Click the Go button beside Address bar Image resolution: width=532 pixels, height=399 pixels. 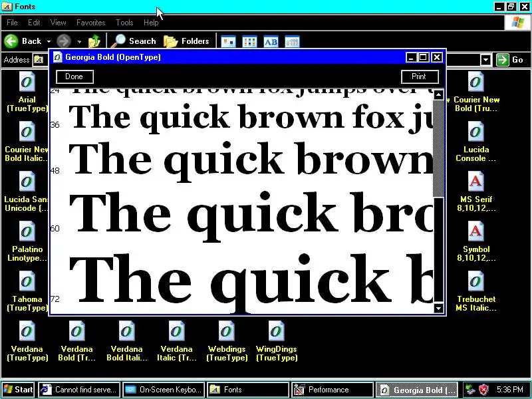tap(511, 60)
